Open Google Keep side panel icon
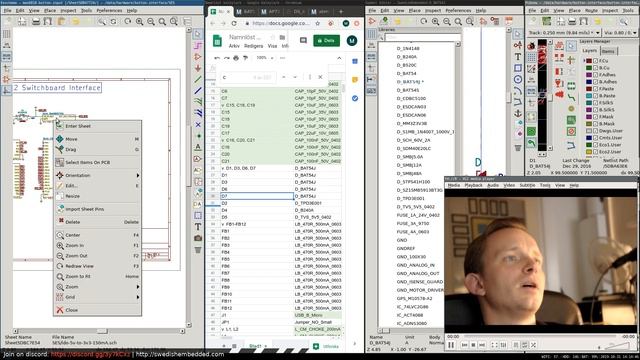Screen dimensions: 640x360 (x=355, y=80)
